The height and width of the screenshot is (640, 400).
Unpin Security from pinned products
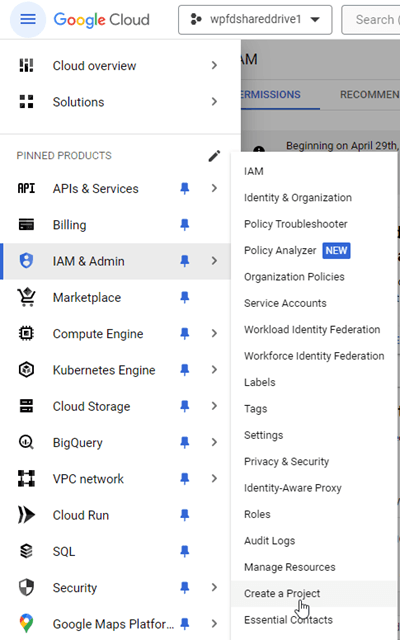[x=185, y=588]
